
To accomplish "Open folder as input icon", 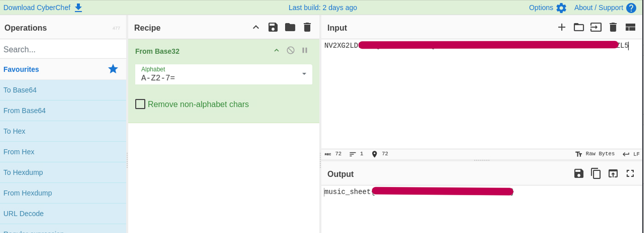I will tap(579, 27).
